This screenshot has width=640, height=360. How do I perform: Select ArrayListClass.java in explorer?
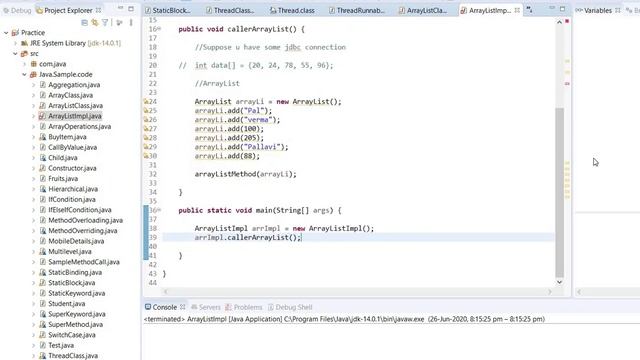(76, 106)
